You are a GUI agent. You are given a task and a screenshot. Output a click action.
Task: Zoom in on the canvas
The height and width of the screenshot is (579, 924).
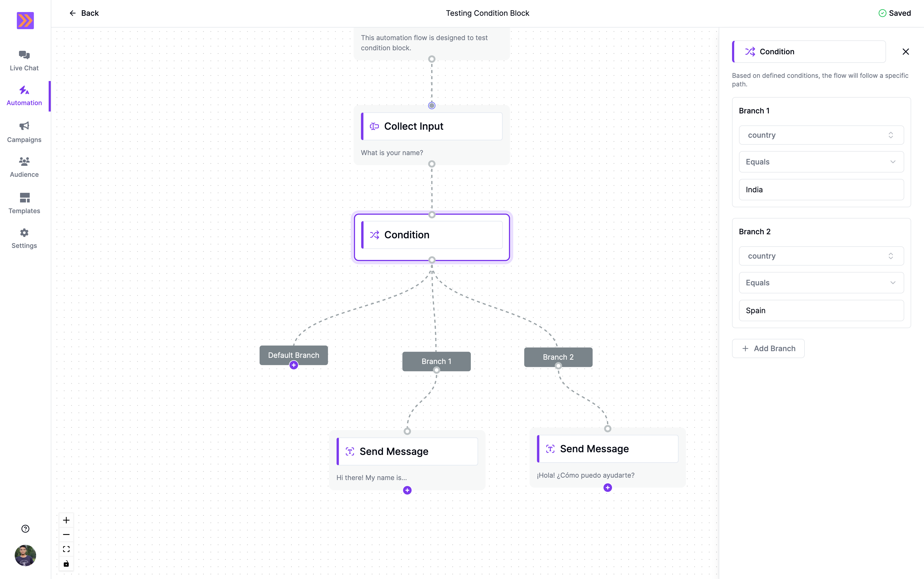pos(66,520)
